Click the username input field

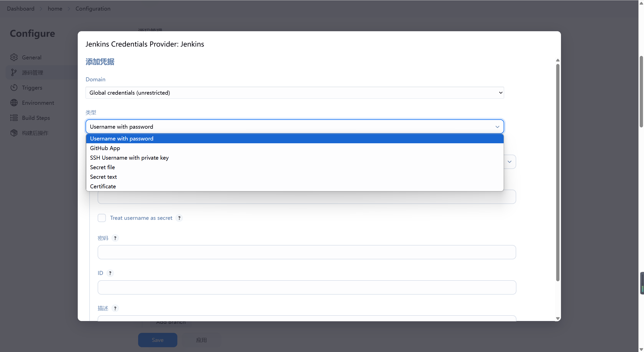tap(307, 197)
